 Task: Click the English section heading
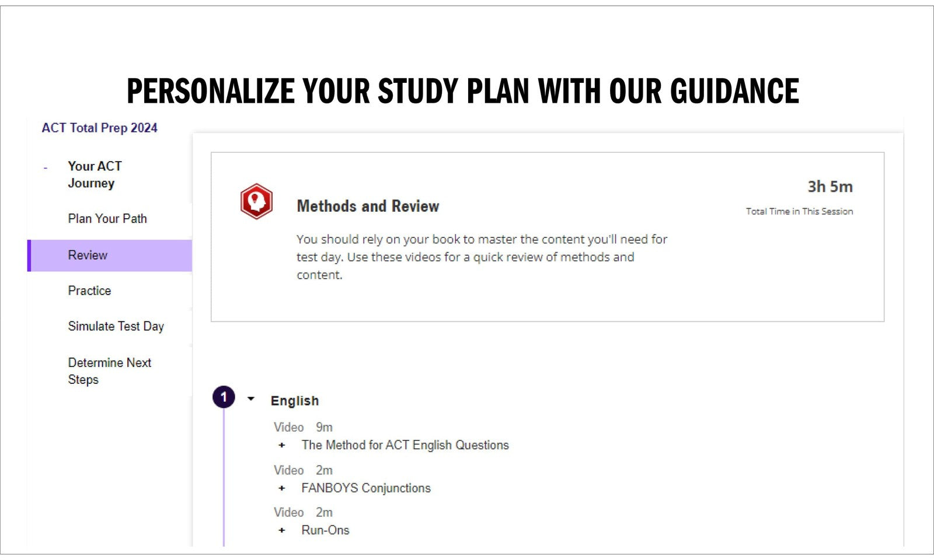pos(295,401)
